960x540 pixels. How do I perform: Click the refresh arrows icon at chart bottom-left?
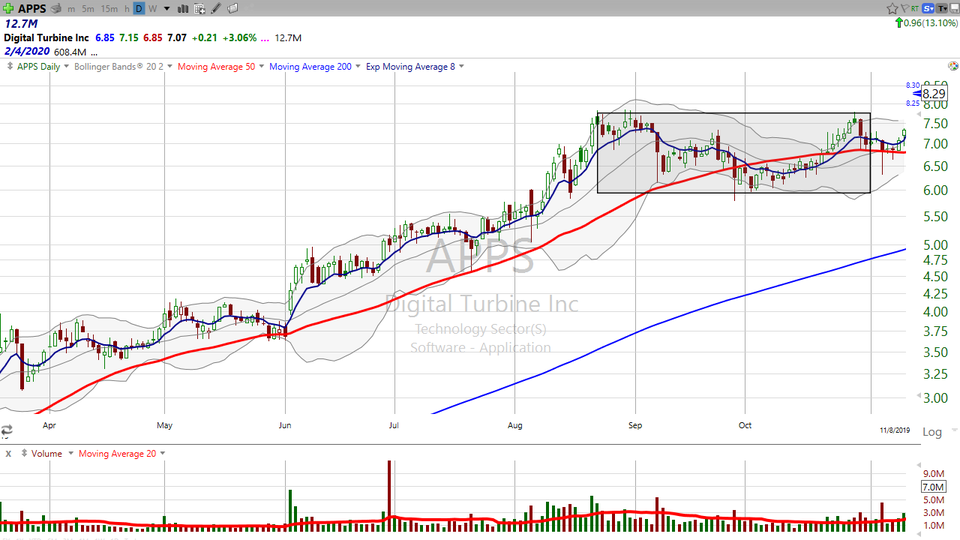6,430
